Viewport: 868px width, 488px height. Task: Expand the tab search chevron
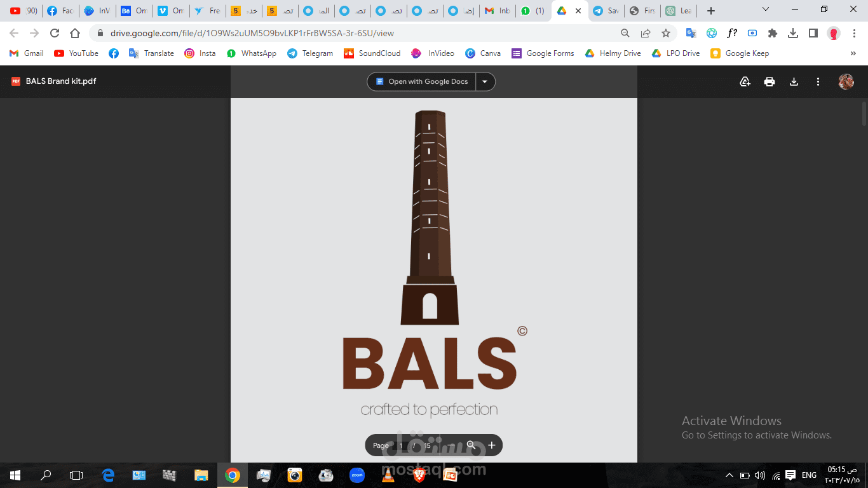pyautogui.click(x=766, y=10)
